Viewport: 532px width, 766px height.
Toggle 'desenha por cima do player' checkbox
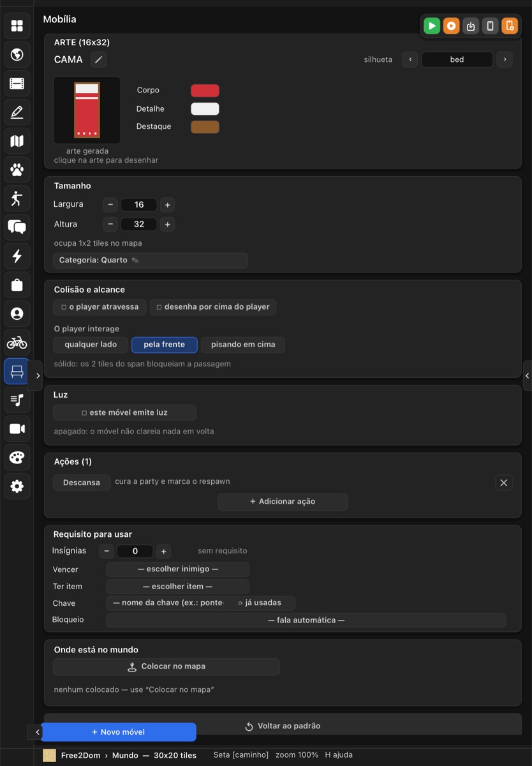click(x=213, y=307)
